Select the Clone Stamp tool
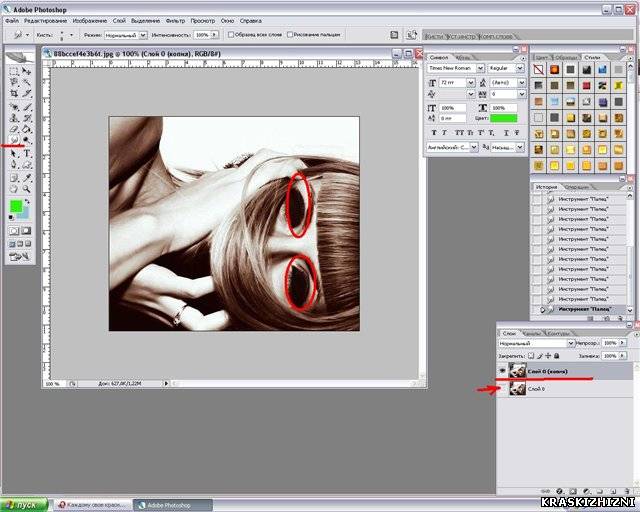This screenshot has width=640, height=512. point(14,118)
